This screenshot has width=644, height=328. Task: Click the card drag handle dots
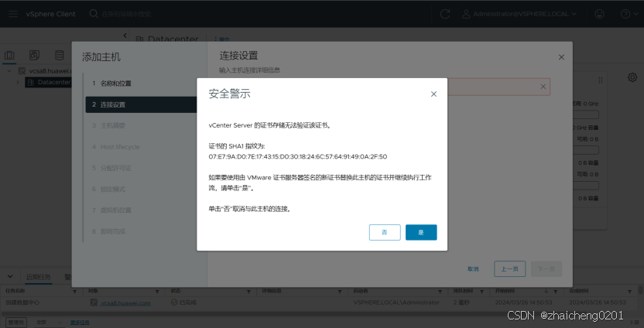pos(601,80)
